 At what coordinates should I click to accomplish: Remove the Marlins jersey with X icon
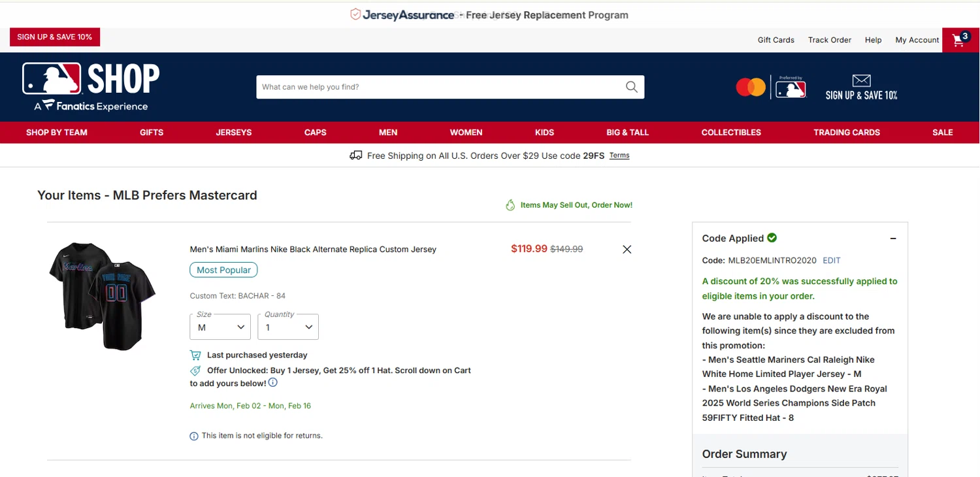[627, 249]
